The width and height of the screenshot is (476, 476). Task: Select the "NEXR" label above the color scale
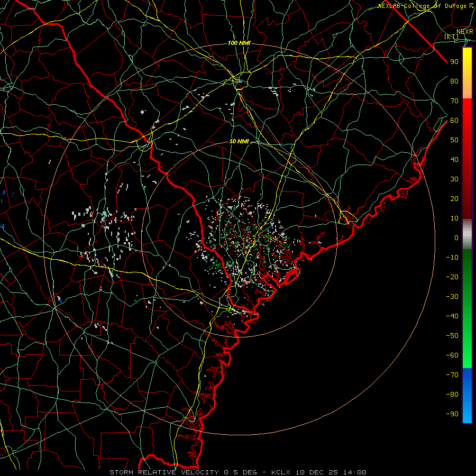464,32
